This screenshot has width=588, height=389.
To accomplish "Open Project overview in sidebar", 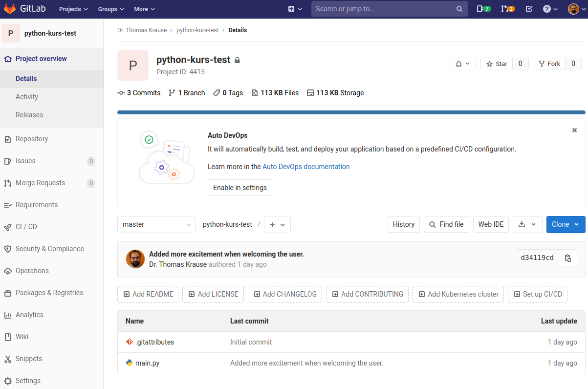I will tap(51, 59).
